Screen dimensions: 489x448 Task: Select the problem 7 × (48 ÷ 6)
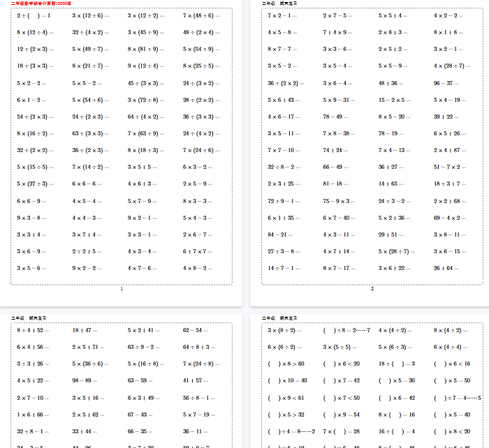click(x=198, y=15)
